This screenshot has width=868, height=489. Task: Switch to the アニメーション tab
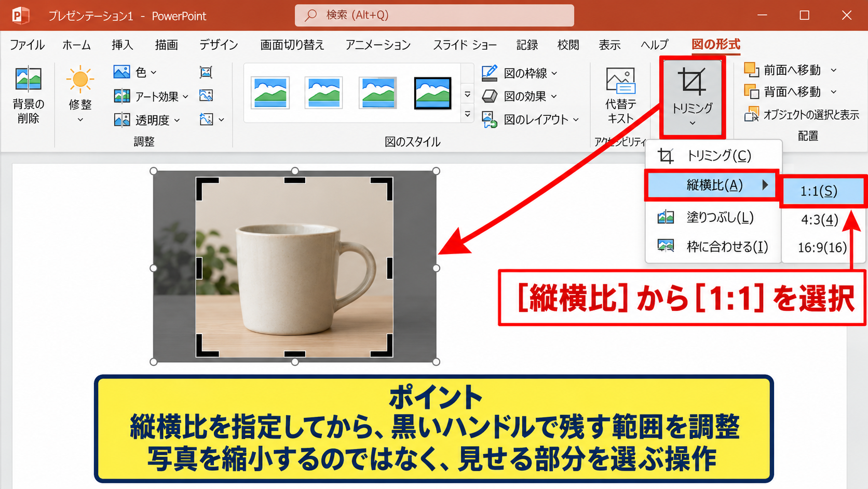pyautogui.click(x=378, y=45)
